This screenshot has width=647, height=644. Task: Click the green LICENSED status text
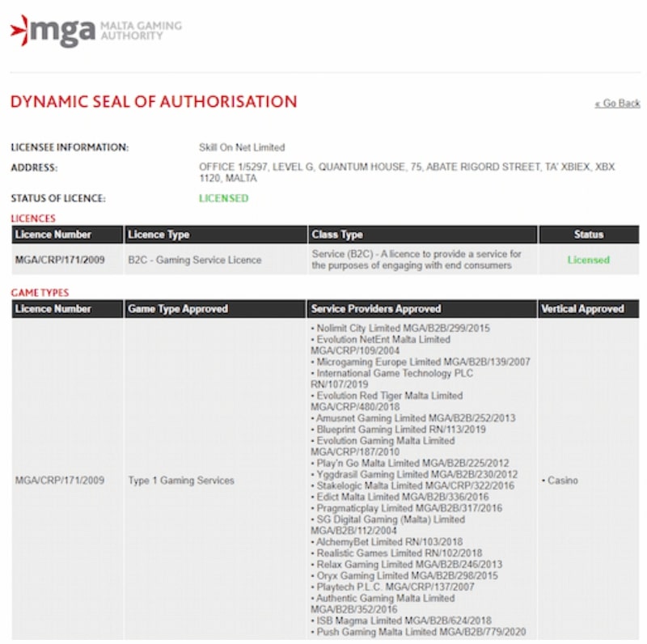(x=224, y=198)
